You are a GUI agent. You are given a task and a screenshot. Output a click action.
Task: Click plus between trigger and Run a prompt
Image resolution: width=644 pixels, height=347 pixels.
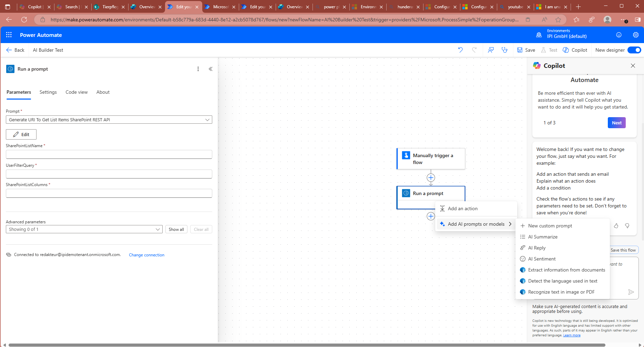pyautogui.click(x=431, y=178)
